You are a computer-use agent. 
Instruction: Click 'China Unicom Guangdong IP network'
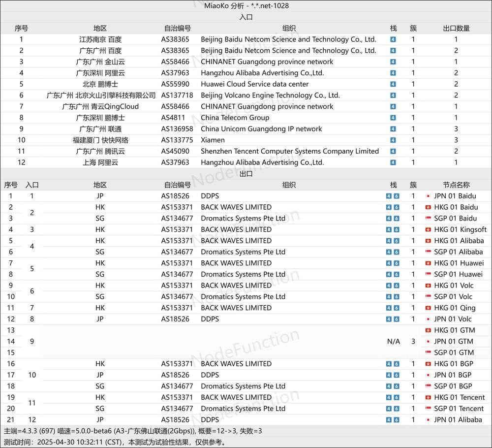tap(261, 128)
